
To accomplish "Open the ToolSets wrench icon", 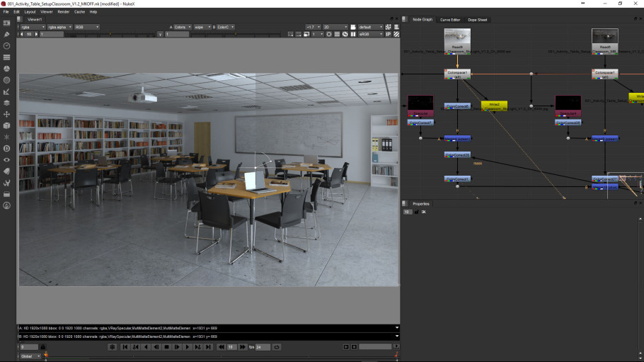I will pyautogui.click(x=6, y=183).
